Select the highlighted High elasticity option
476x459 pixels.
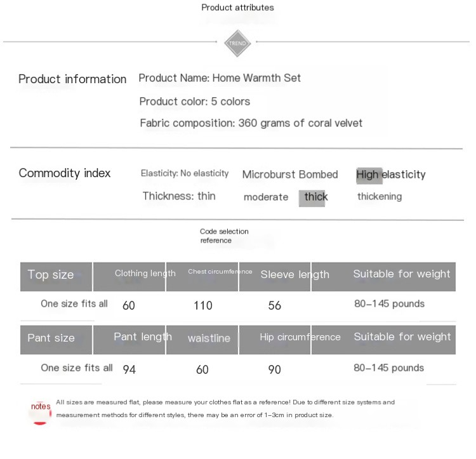391,175
